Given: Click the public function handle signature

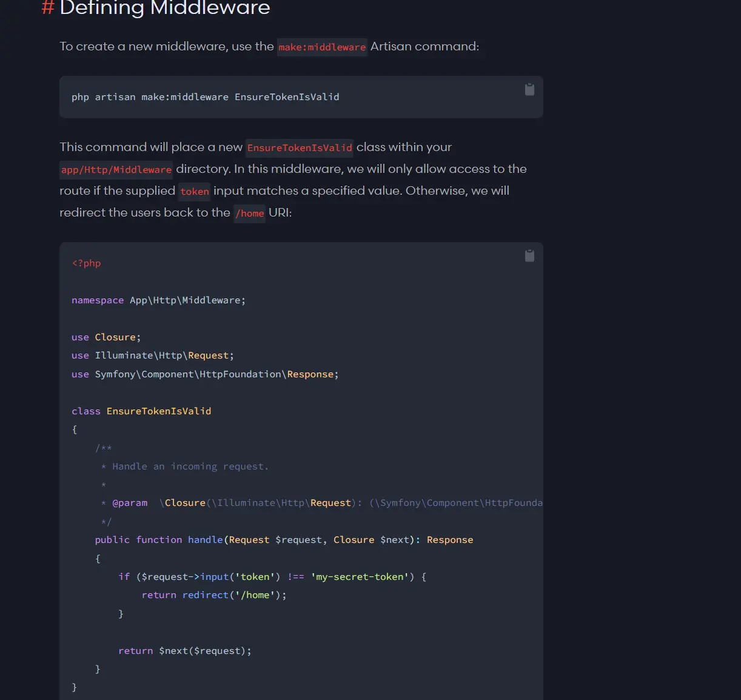Looking at the screenshot, I should pos(284,540).
